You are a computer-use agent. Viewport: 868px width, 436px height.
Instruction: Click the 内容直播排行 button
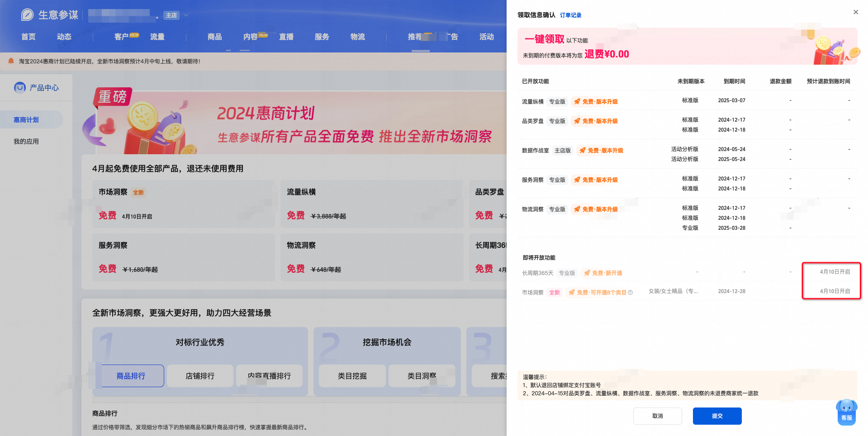click(x=269, y=376)
